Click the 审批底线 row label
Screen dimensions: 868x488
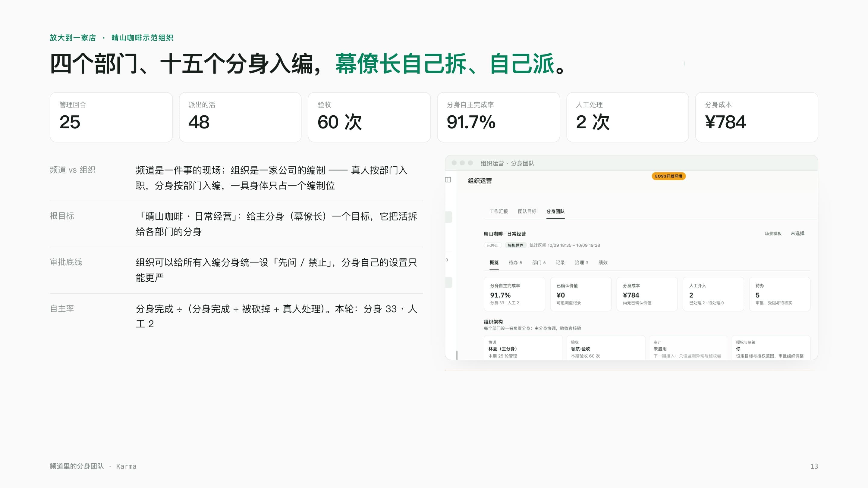(x=66, y=262)
